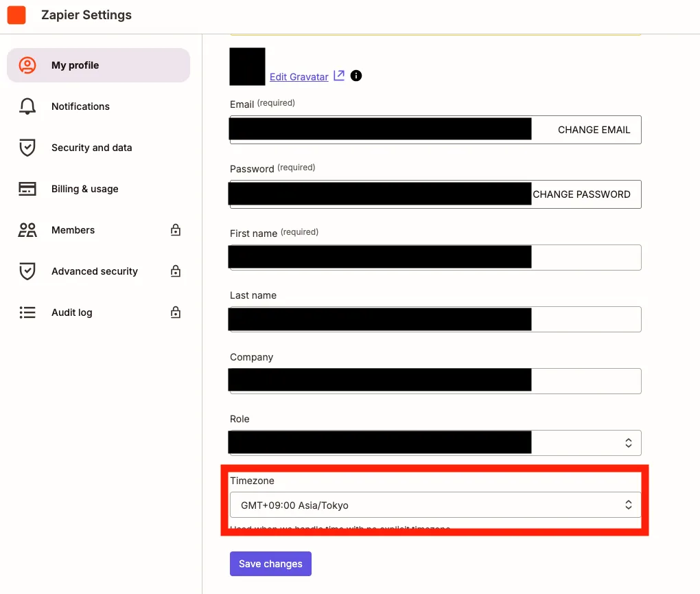Click the Timezone dropdown arrows

(629, 505)
